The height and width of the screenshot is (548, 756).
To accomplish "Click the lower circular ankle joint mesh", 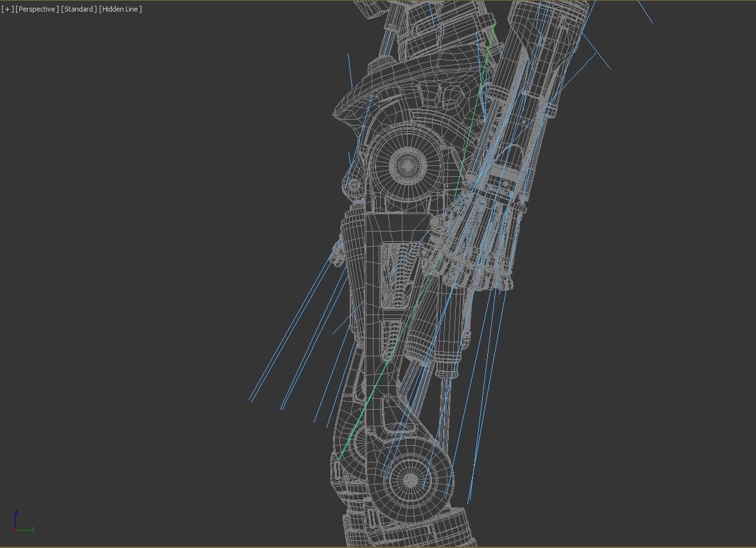I will [410, 480].
